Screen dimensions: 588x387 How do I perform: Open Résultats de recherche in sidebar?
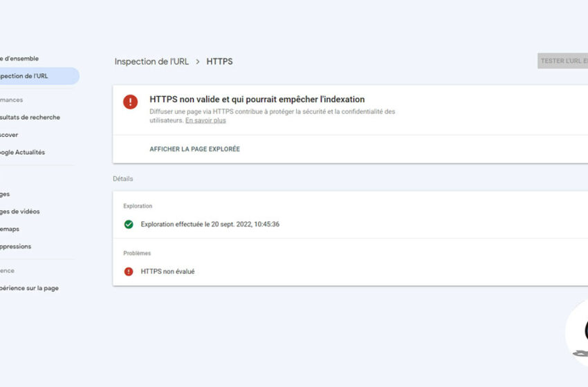[x=30, y=117]
